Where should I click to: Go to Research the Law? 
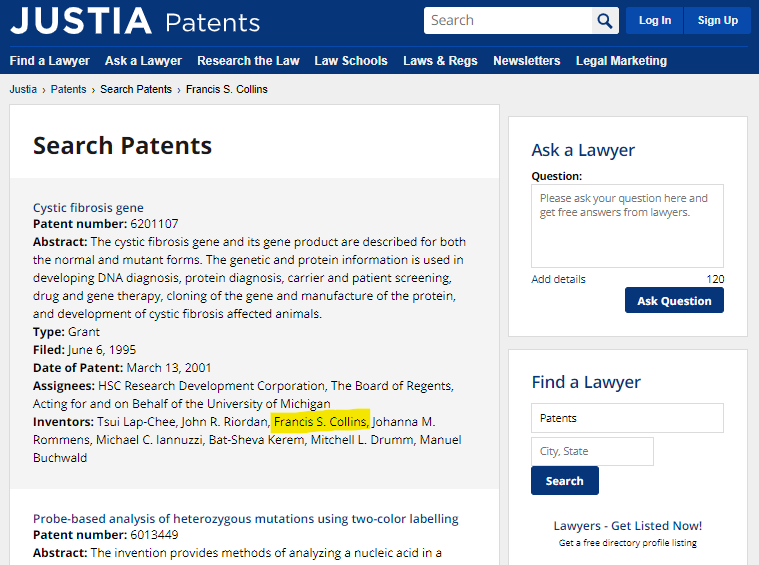point(248,61)
